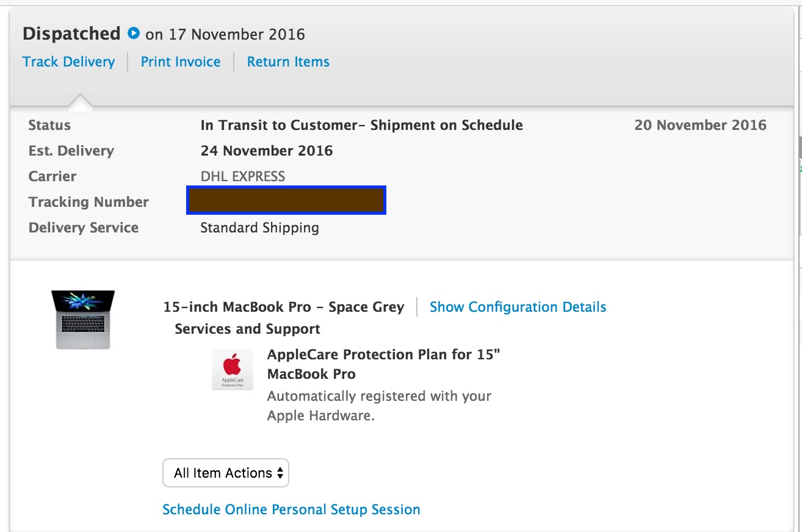Image resolution: width=802 pixels, height=532 pixels.
Task: Click the 24 November 2016 delivery date
Action: point(267,151)
